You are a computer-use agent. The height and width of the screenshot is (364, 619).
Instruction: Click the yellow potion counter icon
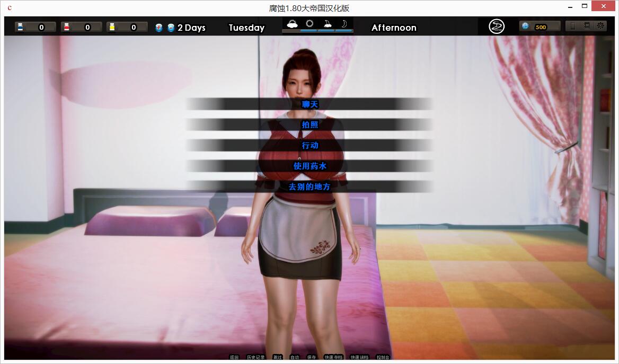(x=112, y=27)
